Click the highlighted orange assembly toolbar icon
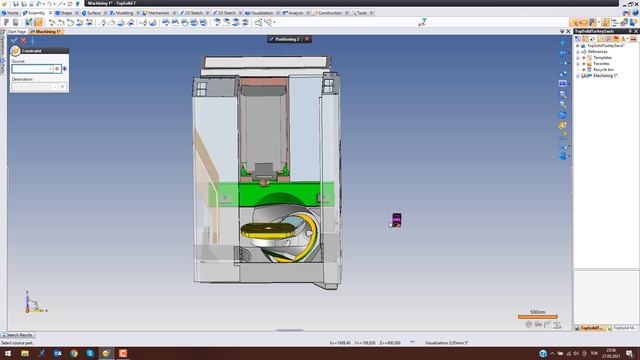This screenshot has width=640, height=360. [38, 22]
